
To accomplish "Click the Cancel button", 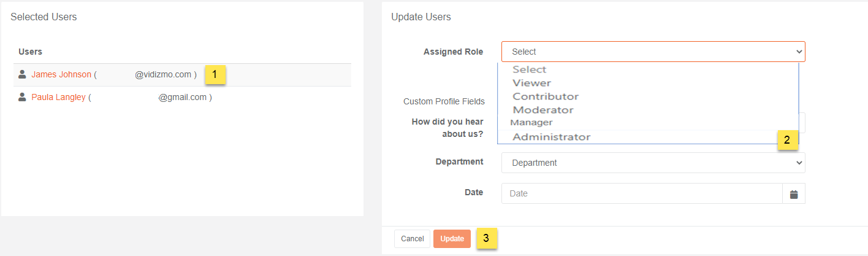I will point(413,239).
